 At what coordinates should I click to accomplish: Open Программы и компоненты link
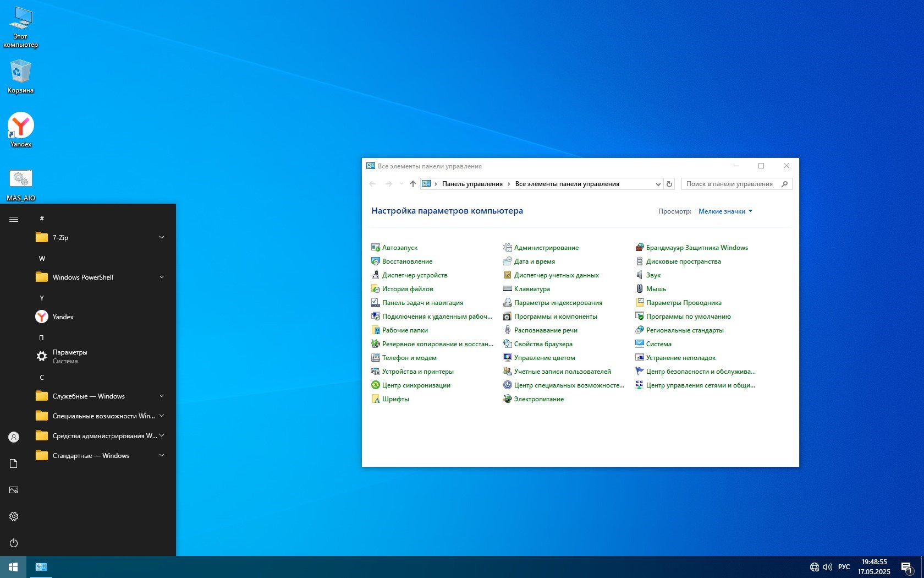555,317
